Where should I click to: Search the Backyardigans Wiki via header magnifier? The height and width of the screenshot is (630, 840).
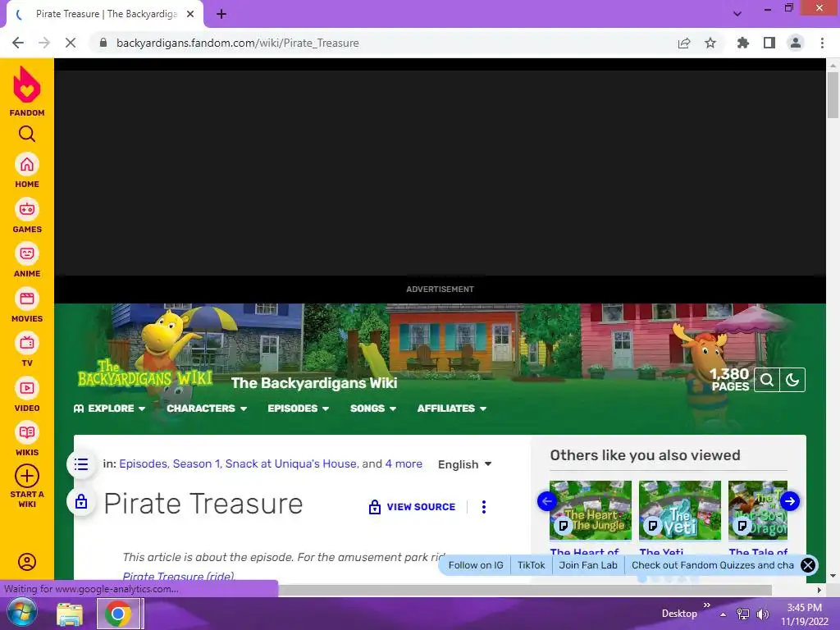click(x=767, y=380)
